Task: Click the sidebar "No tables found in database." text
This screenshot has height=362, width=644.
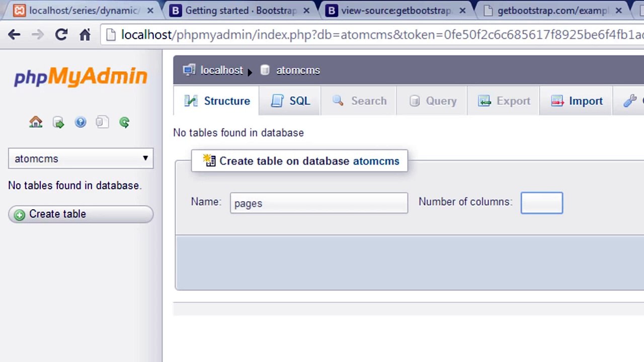Action: 74,186
